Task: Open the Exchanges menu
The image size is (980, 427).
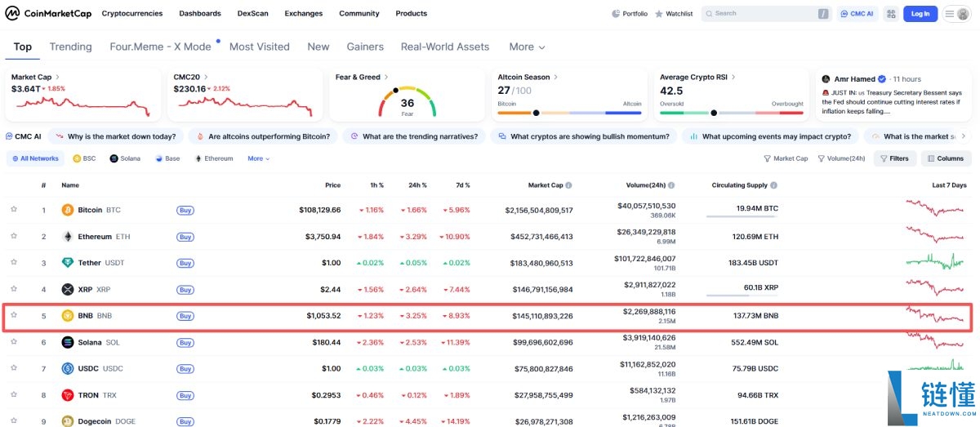Action: pos(304,14)
